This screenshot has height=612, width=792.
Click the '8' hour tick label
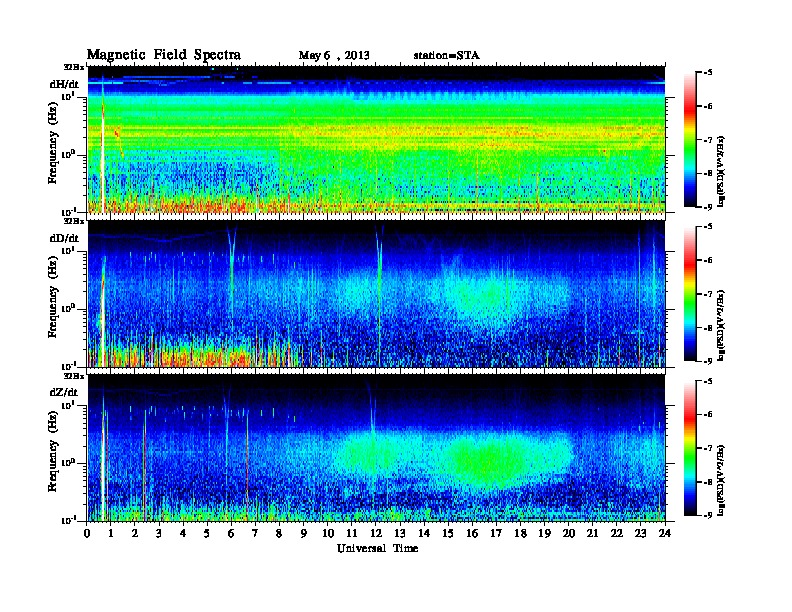279,534
